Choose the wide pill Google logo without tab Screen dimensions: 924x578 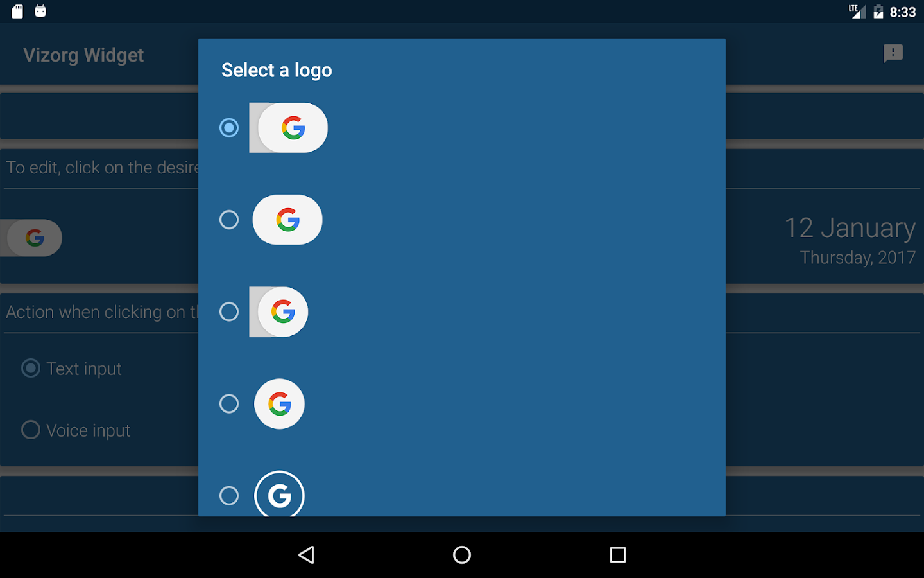pyautogui.click(x=287, y=220)
